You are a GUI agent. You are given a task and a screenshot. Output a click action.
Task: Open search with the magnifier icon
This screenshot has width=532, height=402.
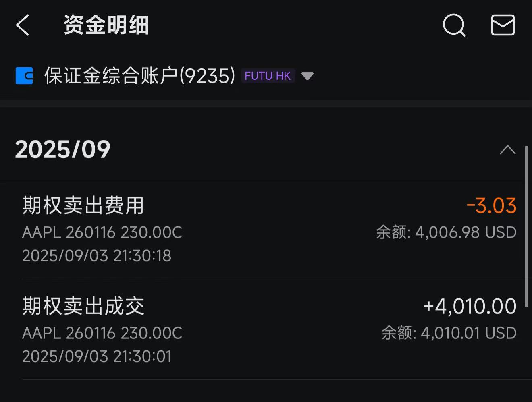click(x=454, y=25)
